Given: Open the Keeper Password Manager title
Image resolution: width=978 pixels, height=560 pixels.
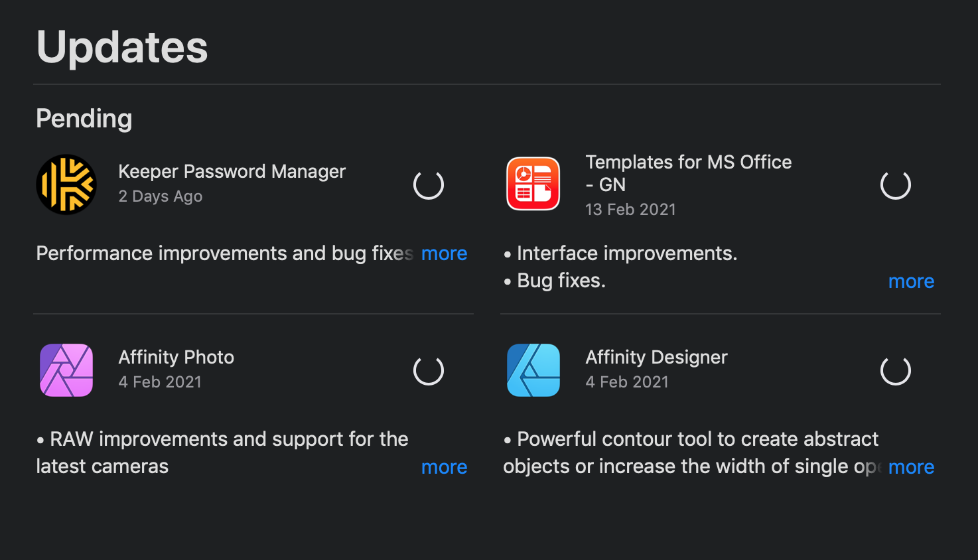Looking at the screenshot, I should [x=232, y=171].
